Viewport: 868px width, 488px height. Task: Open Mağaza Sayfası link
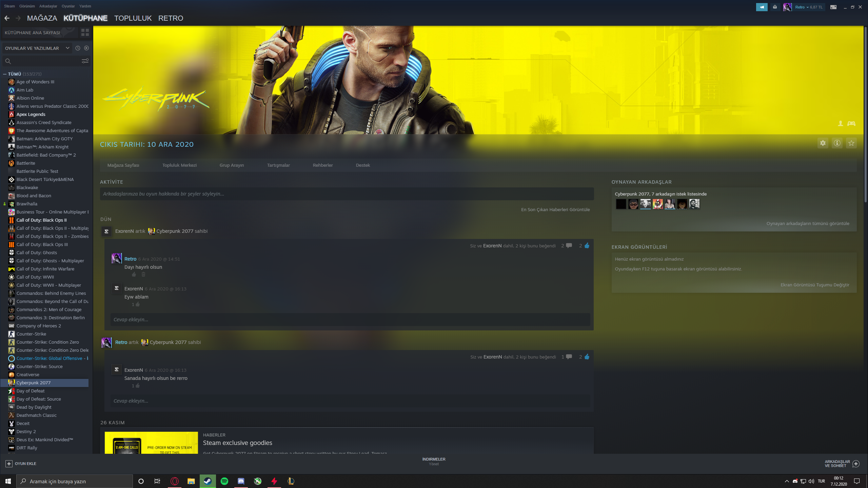(123, 165)
